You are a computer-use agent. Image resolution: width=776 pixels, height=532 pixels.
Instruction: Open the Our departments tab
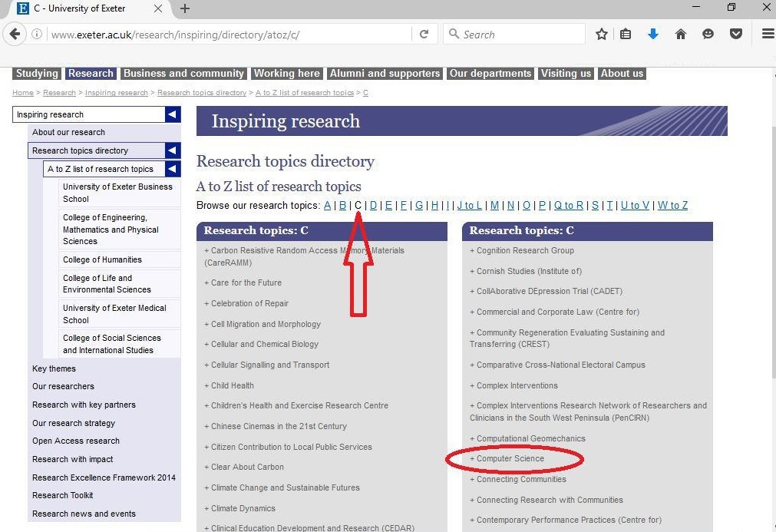[x=490, y=73]
